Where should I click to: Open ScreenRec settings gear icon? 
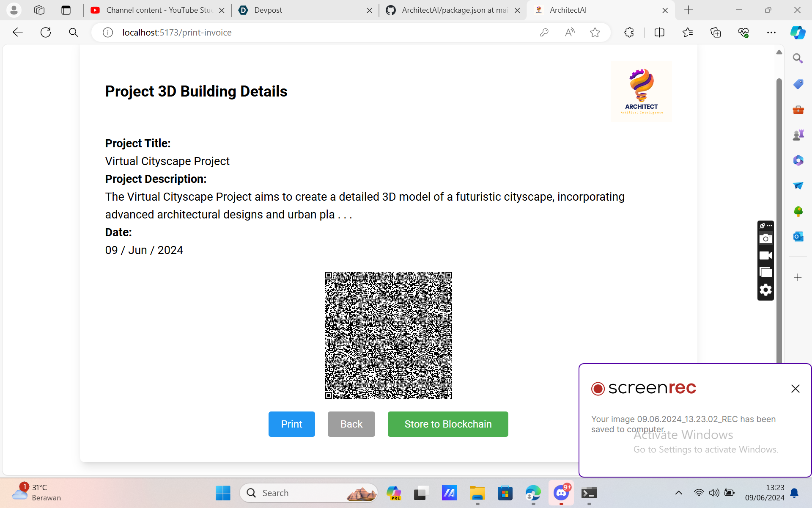(765, 290)
